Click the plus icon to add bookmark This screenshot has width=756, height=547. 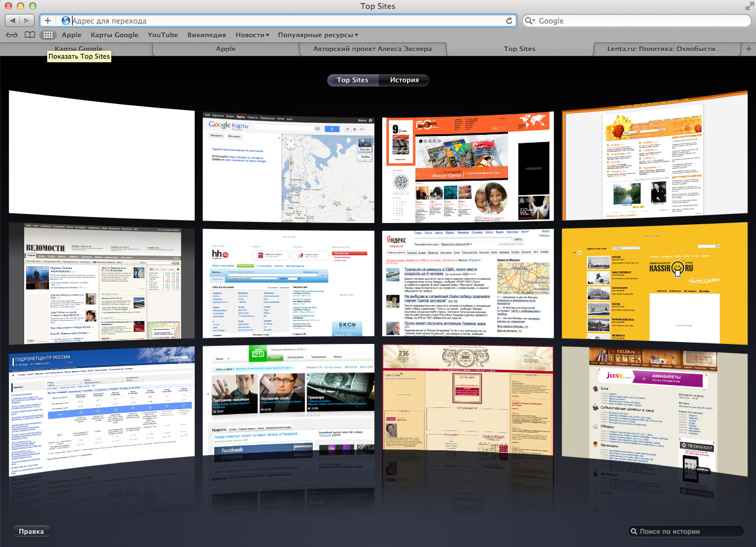click(x=48, y=21)
